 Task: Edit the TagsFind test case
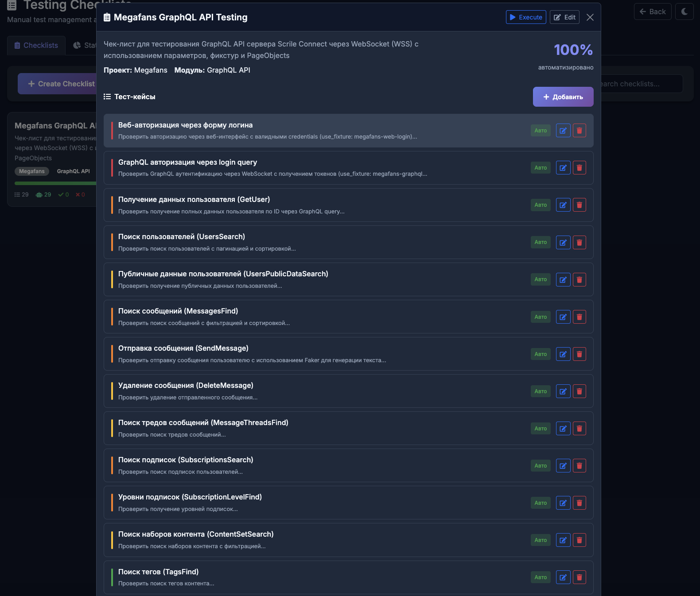point(563,577)
